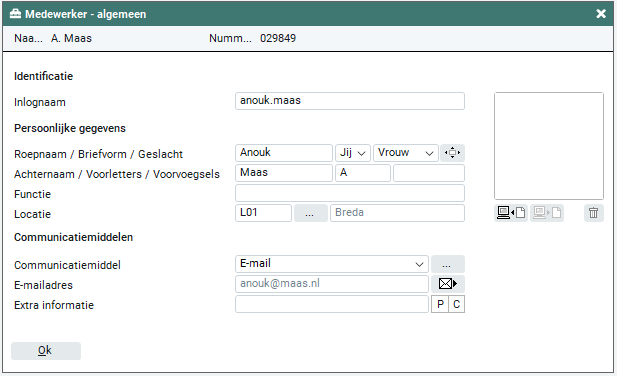Screen dimensions: 617x376
Task: Click the greyed-out save photo to computer icon
Action: tap(547, 213)
